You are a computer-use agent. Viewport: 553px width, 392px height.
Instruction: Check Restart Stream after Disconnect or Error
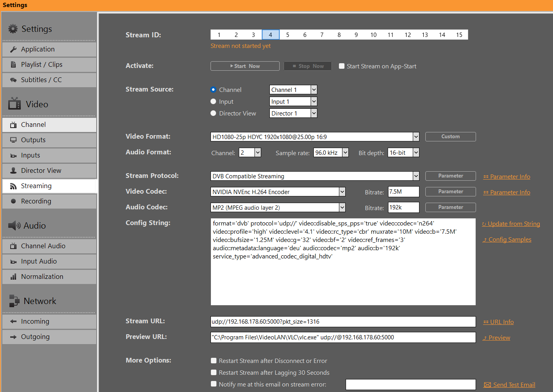click(214, 361)
